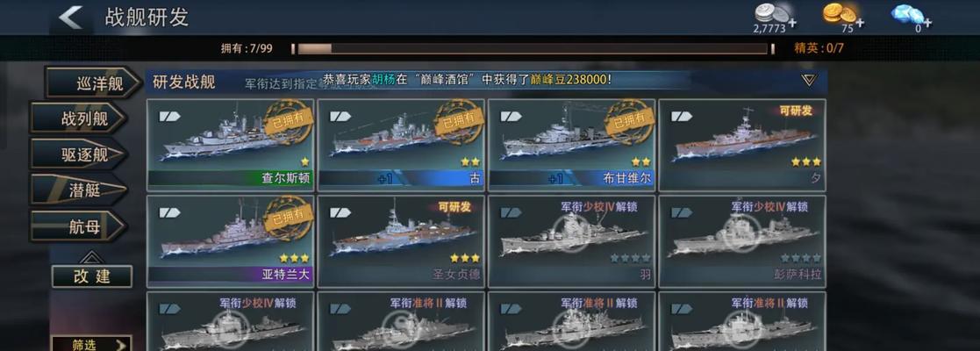This screenshot has width=980, height=351.
Task: Open the 改建 button
Action: (x=92, y=276)
